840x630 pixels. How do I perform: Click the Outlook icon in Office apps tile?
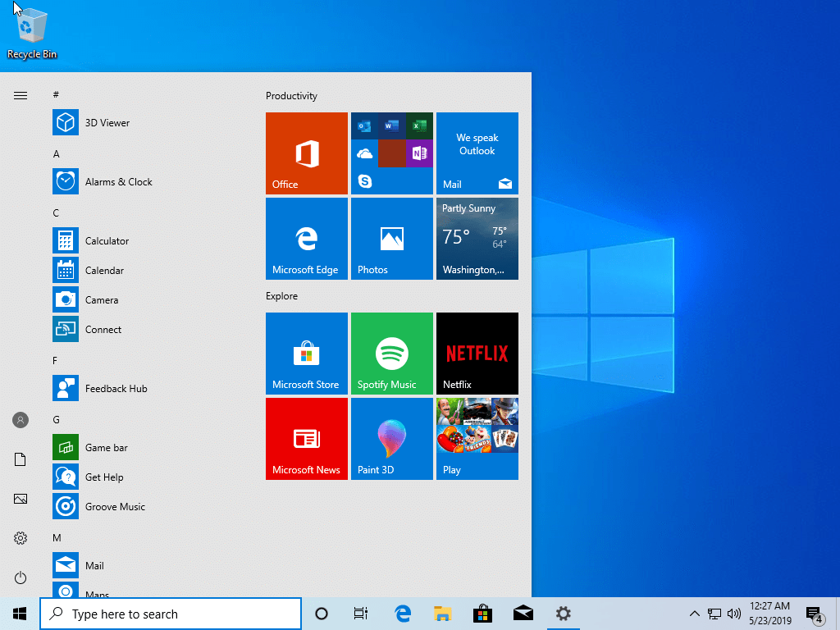point(364,126)
